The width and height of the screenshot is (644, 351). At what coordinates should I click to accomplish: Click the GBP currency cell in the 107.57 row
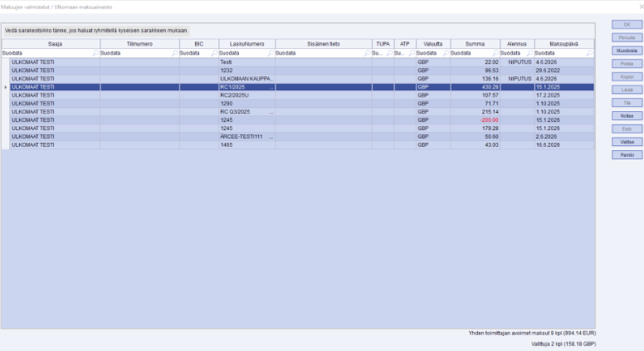coord(433,95)
